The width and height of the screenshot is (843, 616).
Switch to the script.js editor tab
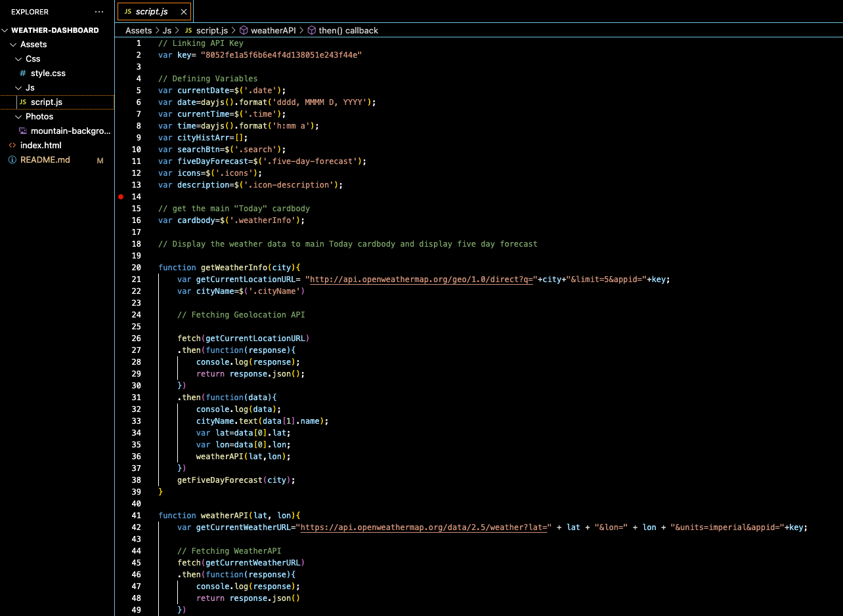pyautogui.click(x=154, y=12)
